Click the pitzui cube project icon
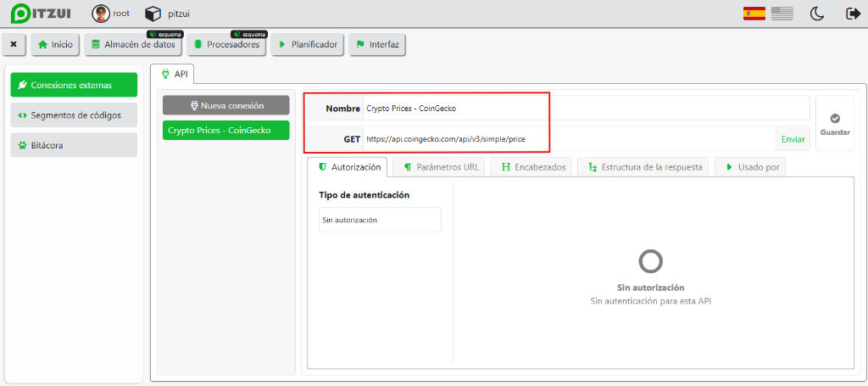This screenshot has width=868, height=386. pos(153,14)
